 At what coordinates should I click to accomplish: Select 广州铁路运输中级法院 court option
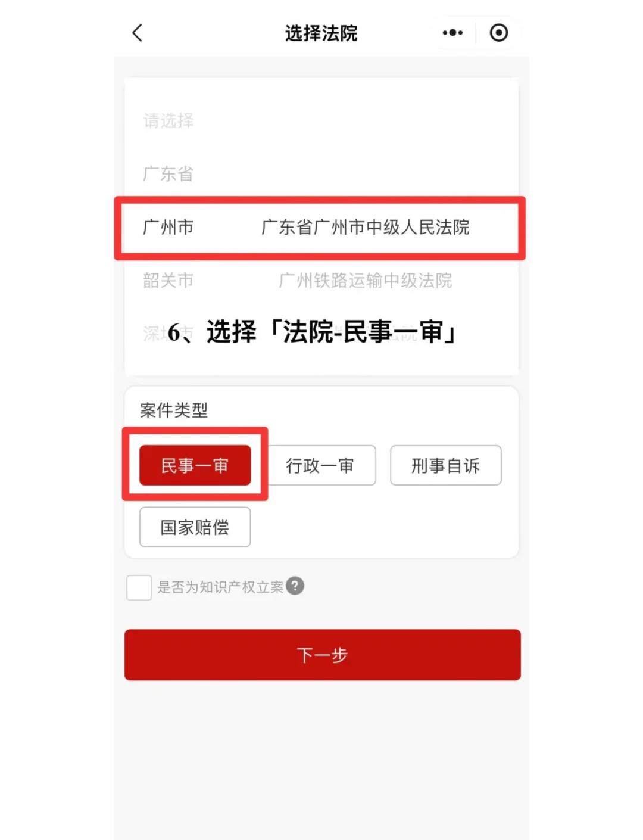pyautogui.click(x=366, y=280)
